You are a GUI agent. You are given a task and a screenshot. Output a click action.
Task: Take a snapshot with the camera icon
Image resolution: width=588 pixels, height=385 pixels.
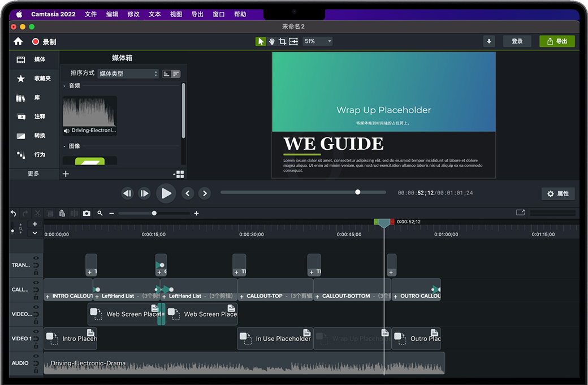coord(87,213)
